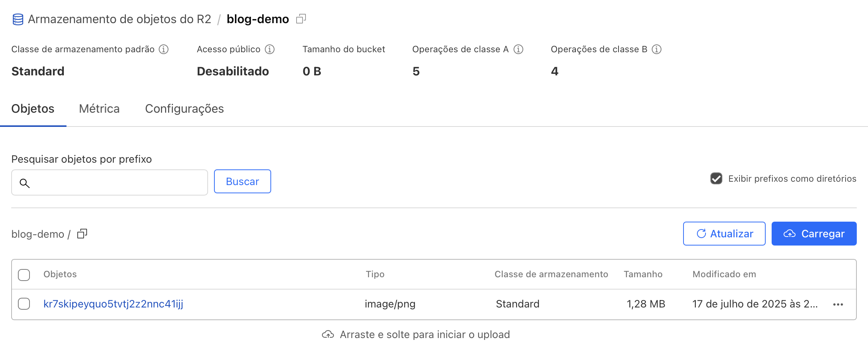
Task: Show info for Acesso público
Action: click(270, 49)
